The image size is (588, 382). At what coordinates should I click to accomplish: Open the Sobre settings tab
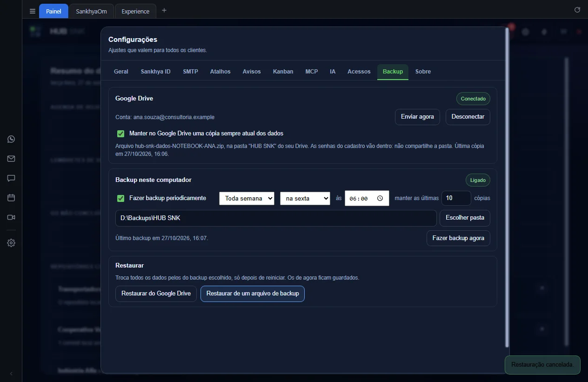point(423,72)
